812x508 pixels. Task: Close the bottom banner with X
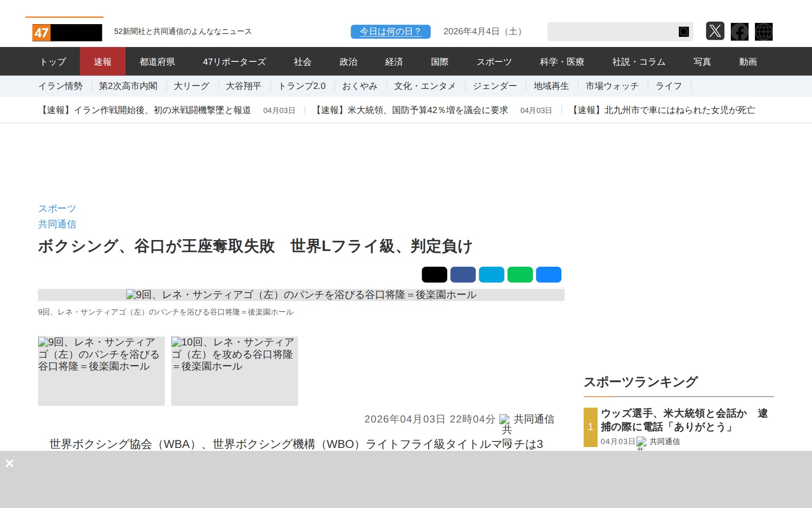[x=9, y=463]
